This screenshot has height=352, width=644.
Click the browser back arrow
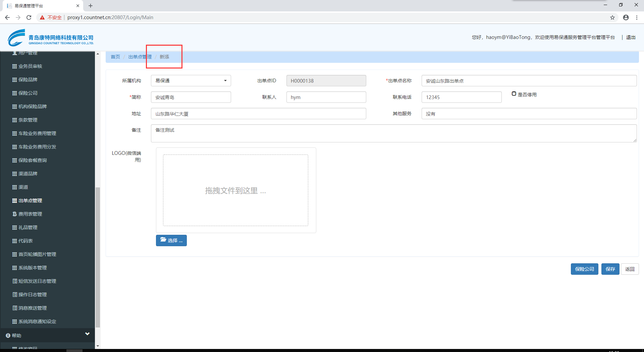point(7,17)
